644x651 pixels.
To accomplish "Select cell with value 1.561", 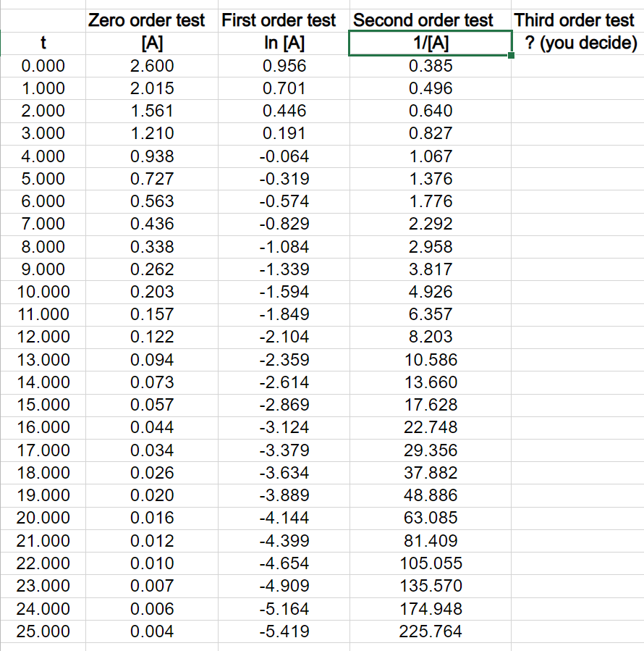I will click(152, 111).
